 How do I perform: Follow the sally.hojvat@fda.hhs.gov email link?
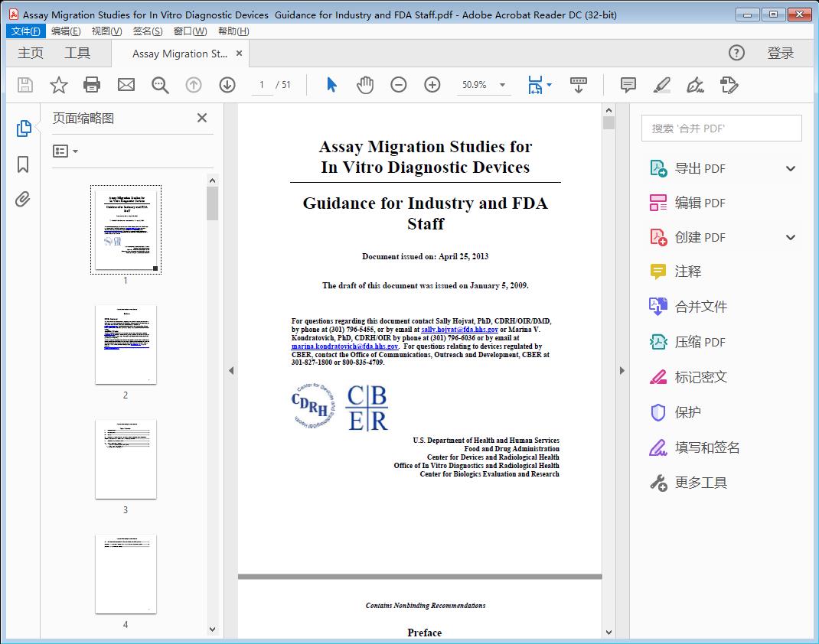(x=460, y=330)
